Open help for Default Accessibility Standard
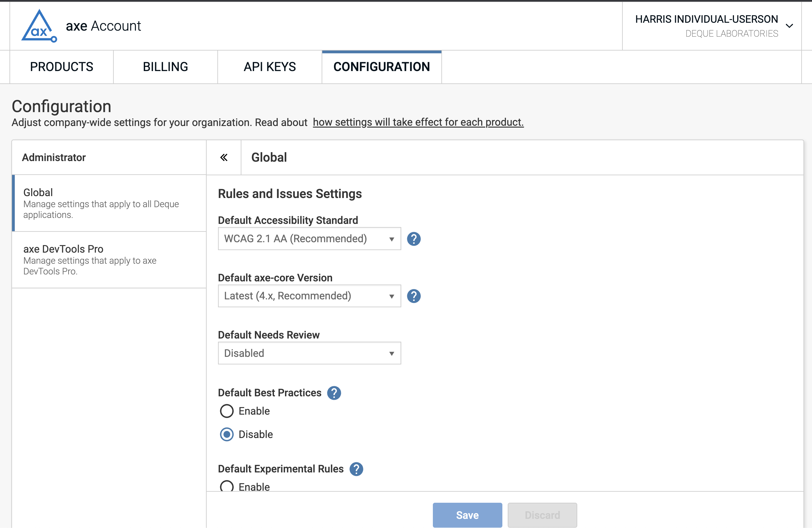 [414, 239]
